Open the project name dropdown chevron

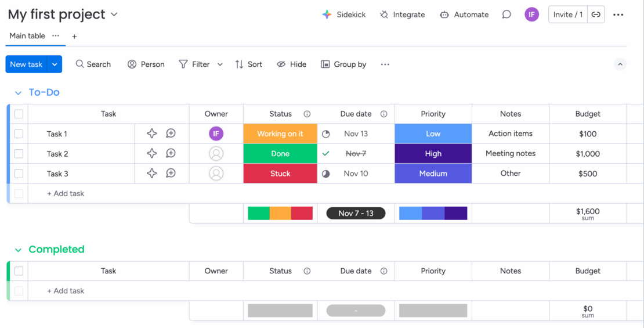click(114, 15)
